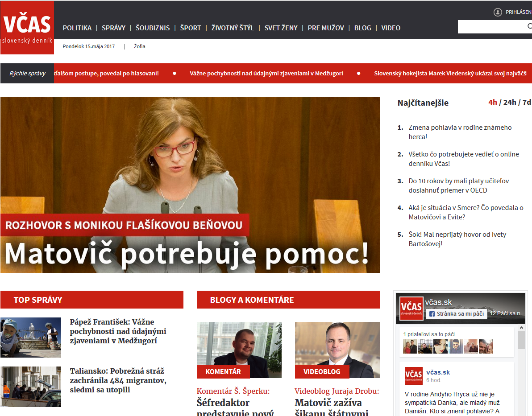532x416 pixels.
Task: Open the 'Zmena pohlavia v rodine' article link
Action: [460, 132]
